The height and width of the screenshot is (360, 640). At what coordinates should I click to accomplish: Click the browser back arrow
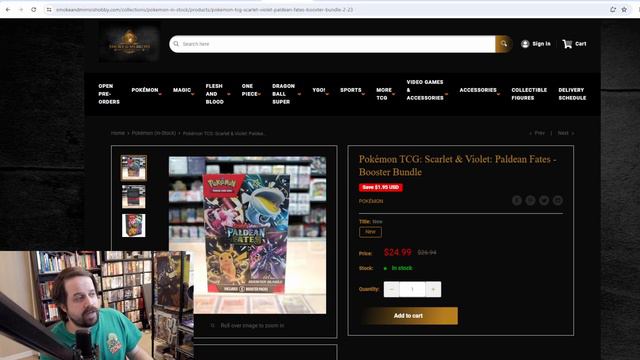pyautogui.click(x=8, y=9)
